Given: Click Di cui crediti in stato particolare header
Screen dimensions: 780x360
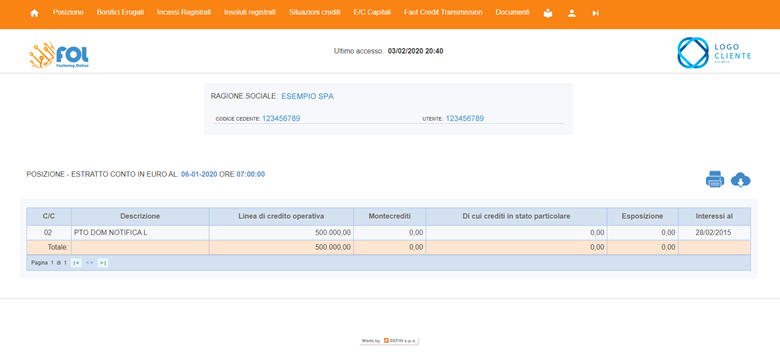Looking at the screenshot, I should (516, 216).
